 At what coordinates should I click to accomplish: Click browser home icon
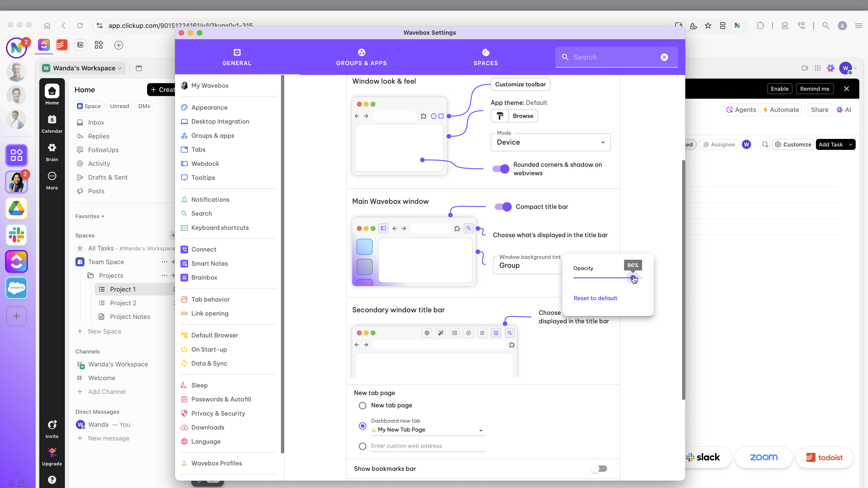(47, 26)
